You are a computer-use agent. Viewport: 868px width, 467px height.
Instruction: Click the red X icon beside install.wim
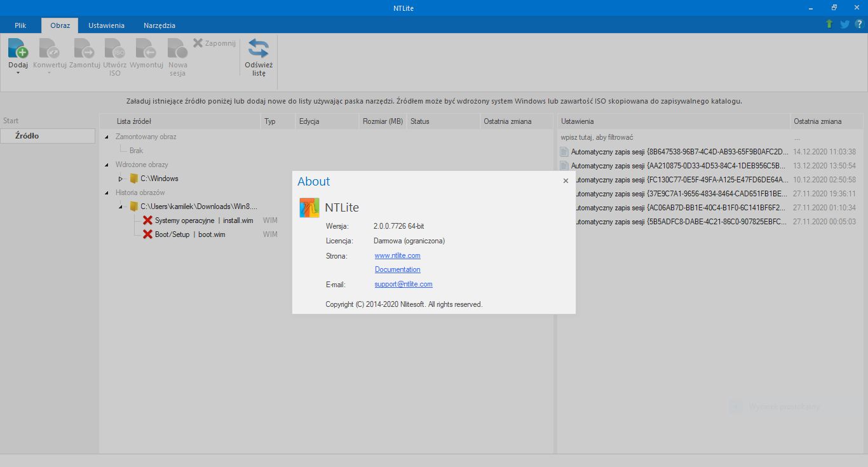[147, 220]
